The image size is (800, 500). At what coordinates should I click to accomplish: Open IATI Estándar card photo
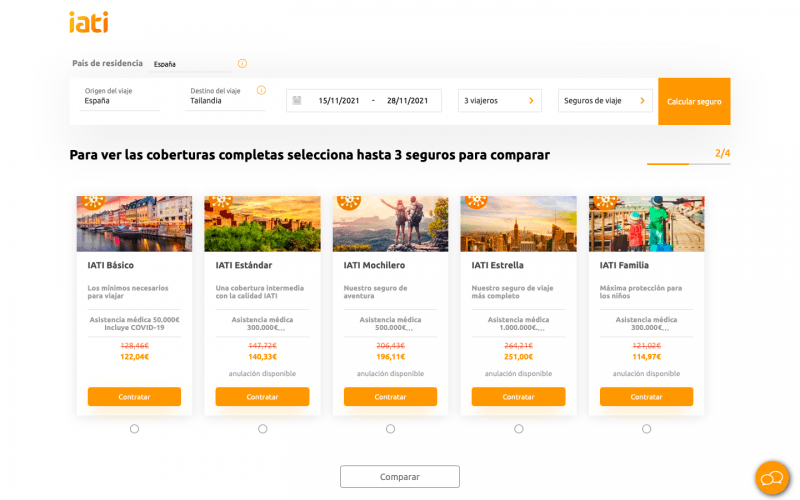[262, 223]
